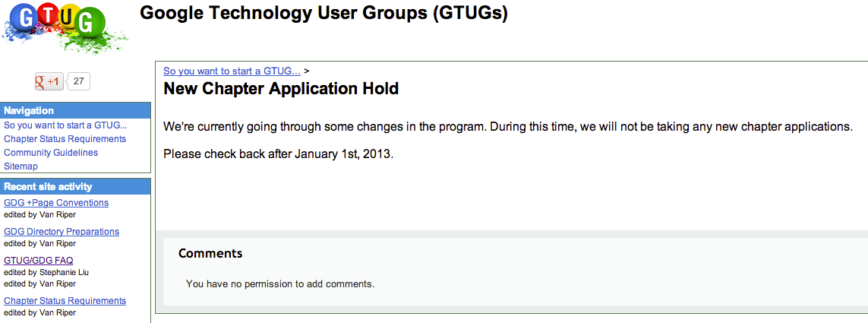Open GDG Directory Preparations link
Screen dimensions: 868x323
pos(62,232)
